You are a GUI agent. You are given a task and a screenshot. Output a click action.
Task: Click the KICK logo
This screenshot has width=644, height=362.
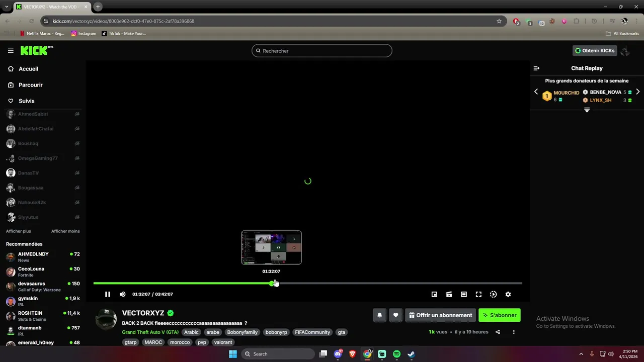click(36, 50)
